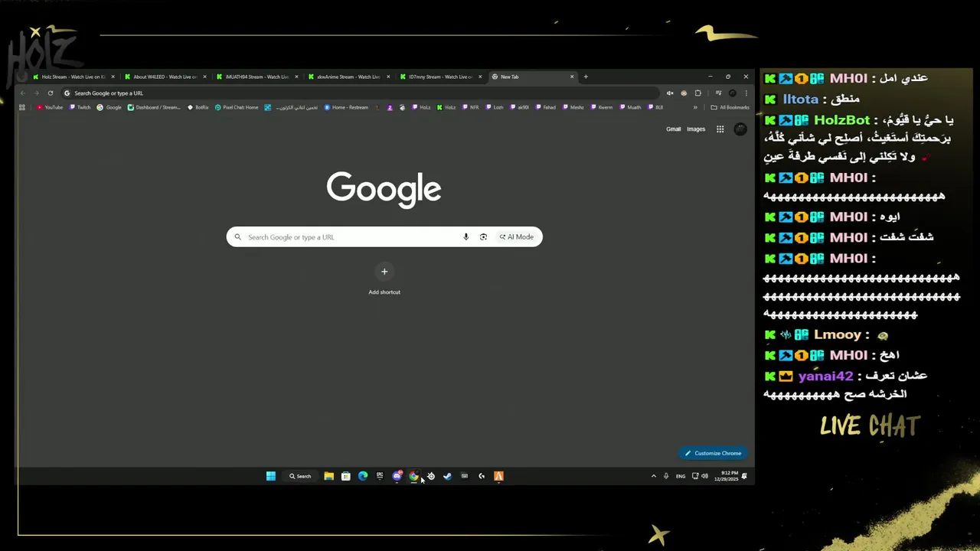The height and width of the screenshot is (551, 980).
Task: Open the BotRix bookmark
Action: [x=198, y=107]
